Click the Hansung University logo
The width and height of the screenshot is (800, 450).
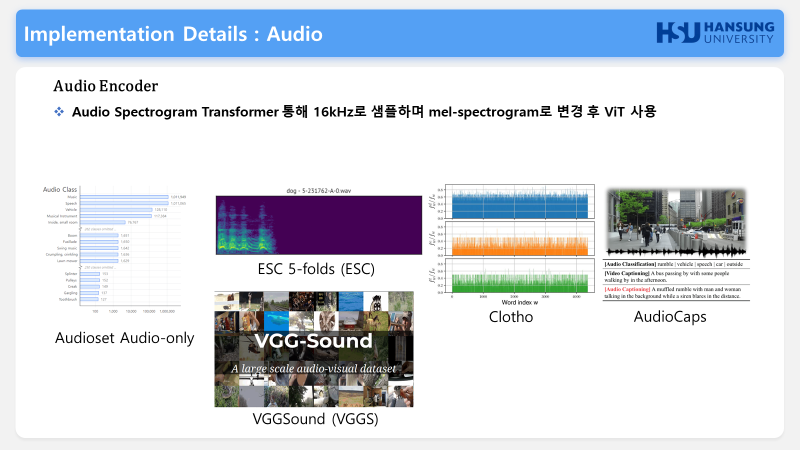(x=715, y=33)
